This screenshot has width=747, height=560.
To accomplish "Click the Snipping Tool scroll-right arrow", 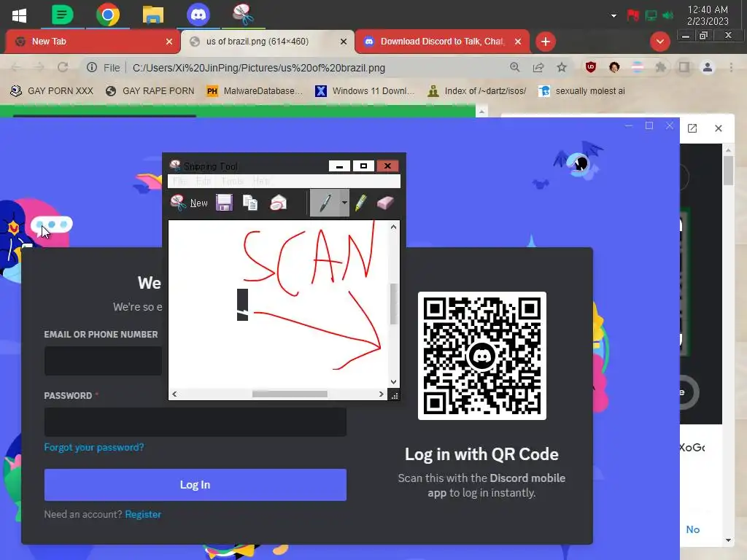I will pyautogui.click(x=381, y=394).
